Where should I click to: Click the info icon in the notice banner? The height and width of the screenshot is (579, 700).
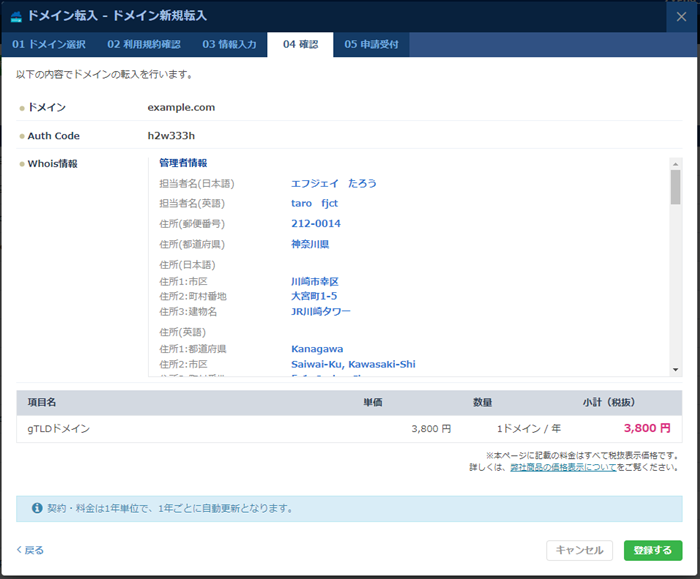[x=37, y=508]
